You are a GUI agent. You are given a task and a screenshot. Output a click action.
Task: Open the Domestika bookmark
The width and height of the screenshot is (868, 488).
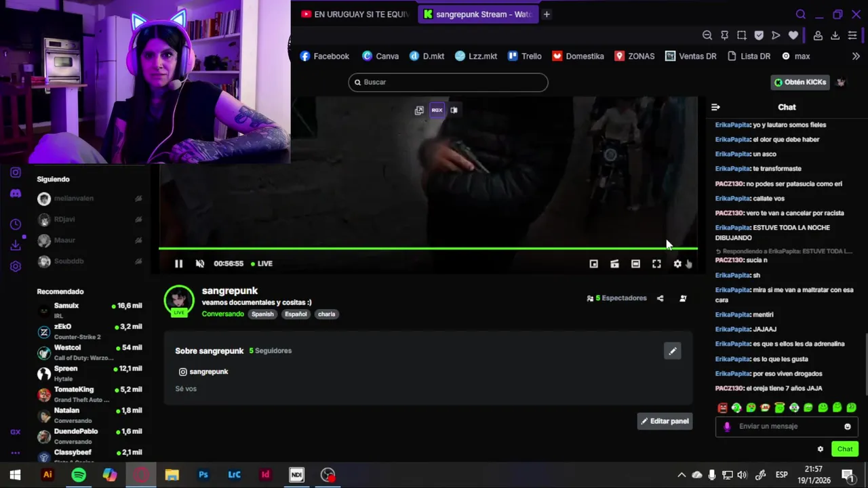point(578,56)
